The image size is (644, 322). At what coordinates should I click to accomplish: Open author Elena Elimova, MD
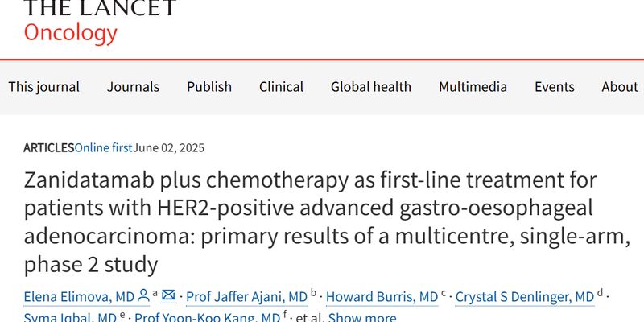click(x=79, y=297)
